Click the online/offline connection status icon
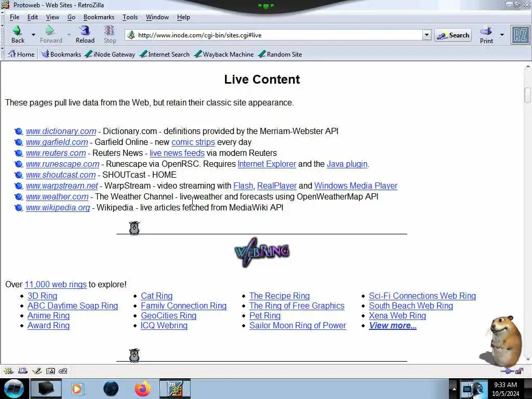 pos(508,371)
